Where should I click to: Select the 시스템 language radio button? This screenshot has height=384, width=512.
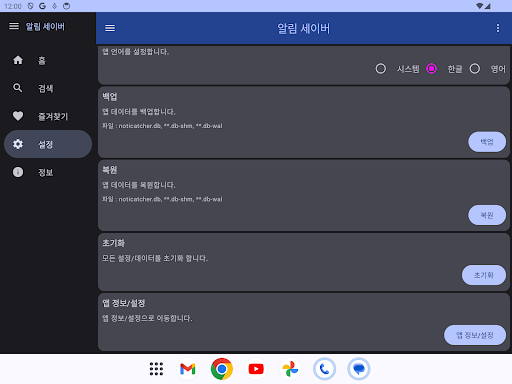pyautogui.click(x=381, y=69)
